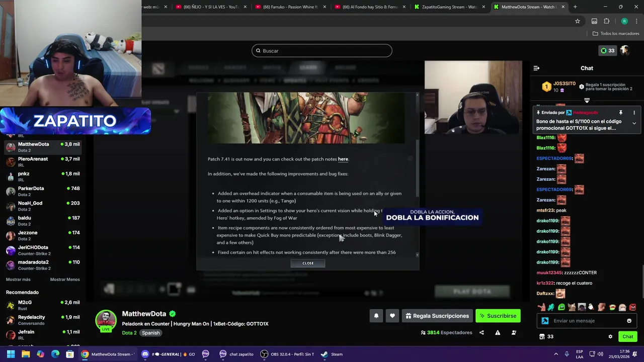This screenshot has height=362, width=644.
Task: Open Steam from the taskbar
Action: click(x=332, y=354)
